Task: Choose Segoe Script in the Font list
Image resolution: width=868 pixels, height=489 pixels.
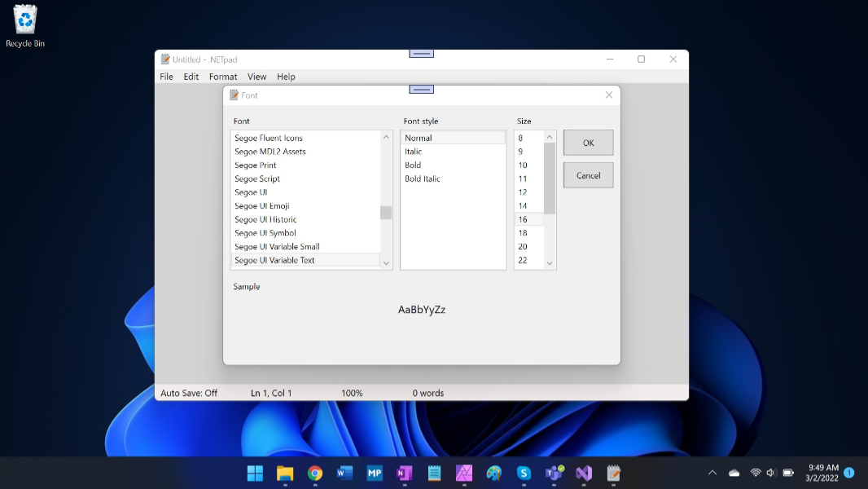Action: point(257,178)
